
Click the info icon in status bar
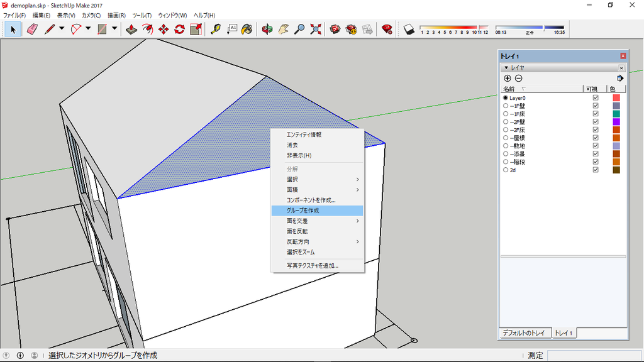(20, 356)
